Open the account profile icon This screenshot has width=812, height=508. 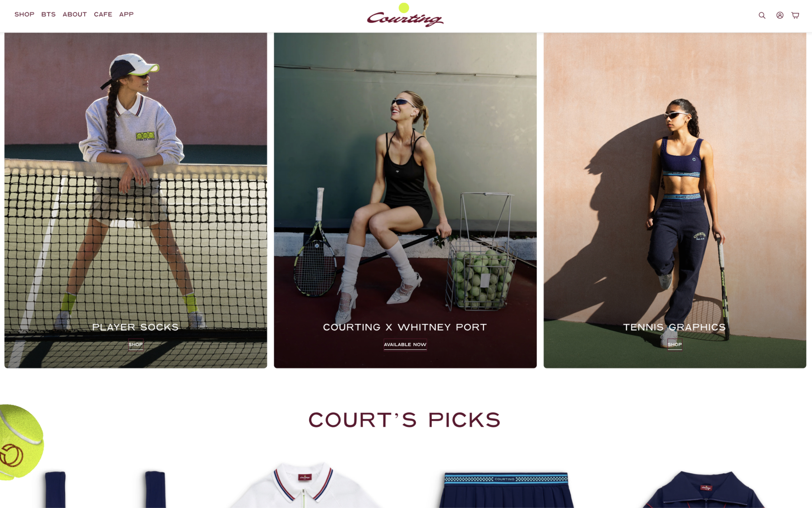pyautogui.click(x=780, y=15)
